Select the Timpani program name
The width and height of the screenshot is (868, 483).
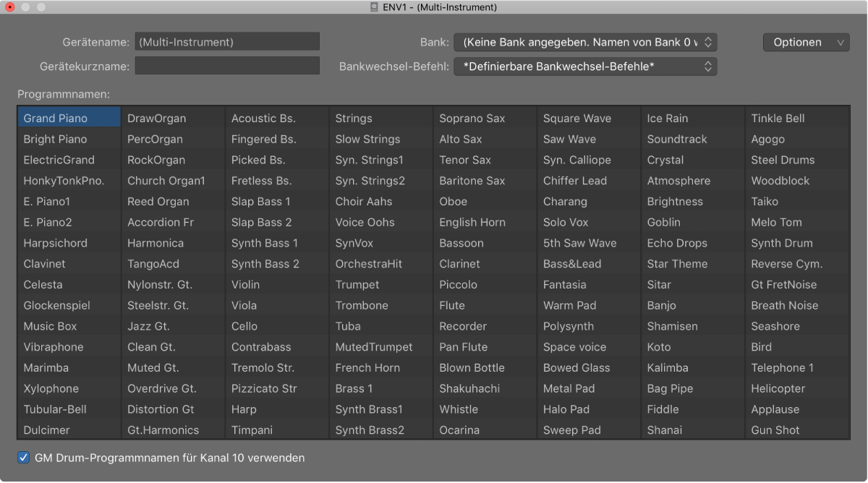click(277, 430)
